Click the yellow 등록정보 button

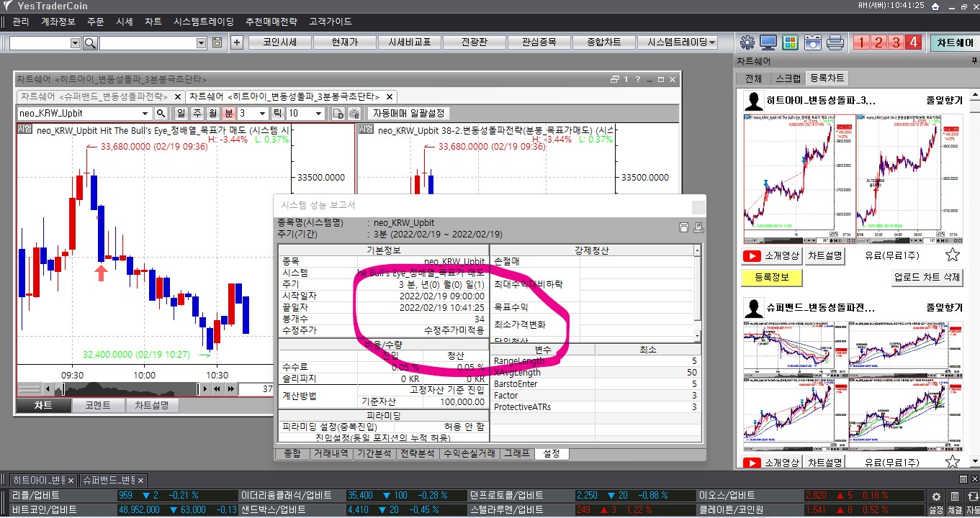pos(771,277)
